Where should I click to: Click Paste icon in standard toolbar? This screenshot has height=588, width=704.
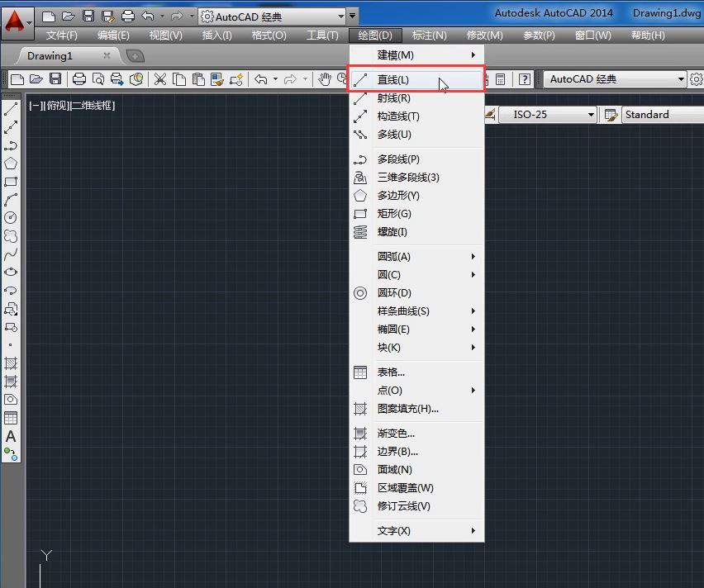(198, 79)
